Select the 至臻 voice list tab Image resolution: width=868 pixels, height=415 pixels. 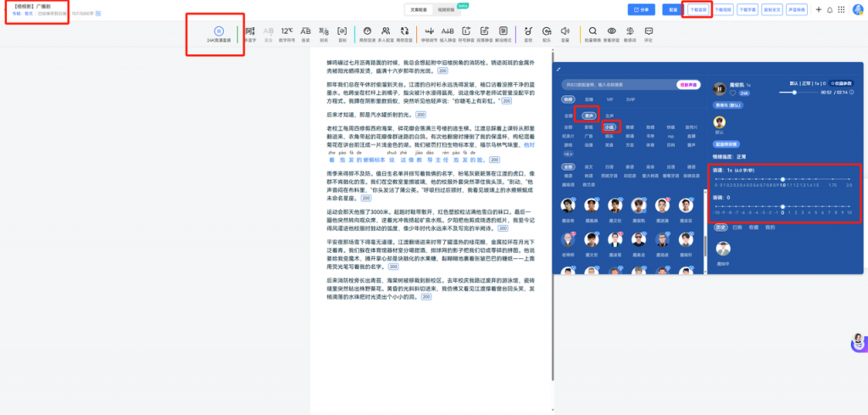click(x=588, y=99)
